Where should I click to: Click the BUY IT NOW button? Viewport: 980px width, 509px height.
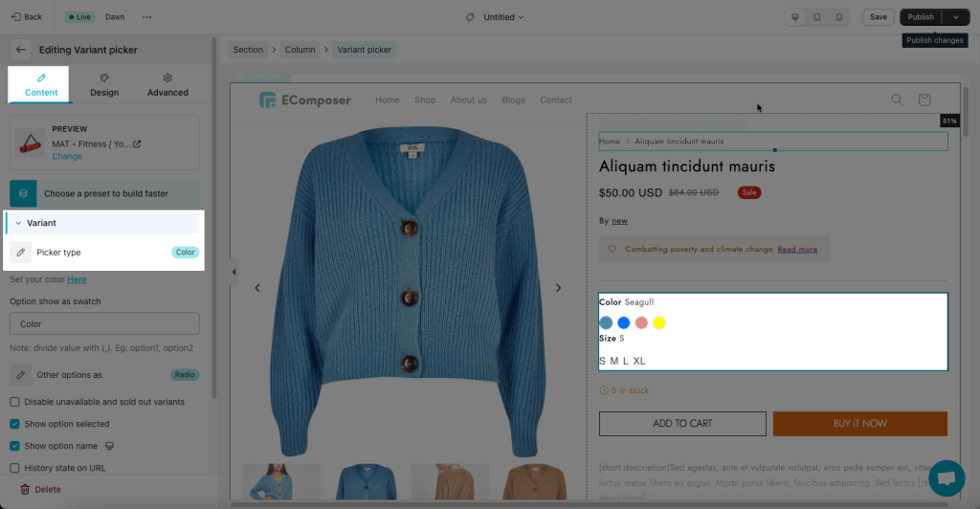[860, 424]
